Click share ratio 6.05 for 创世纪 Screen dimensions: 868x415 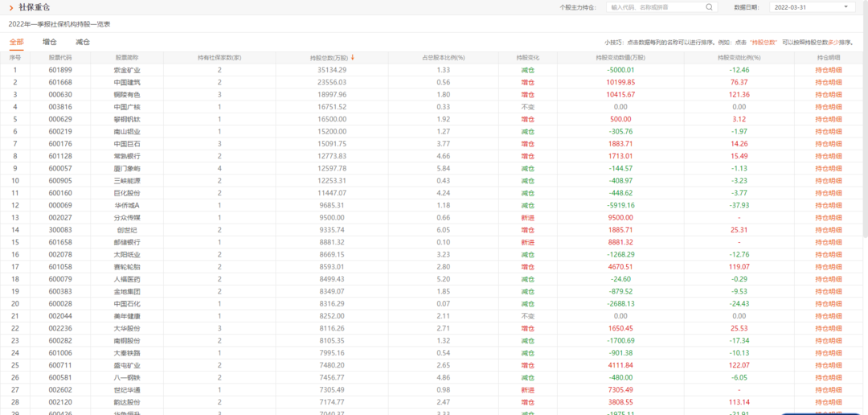pos(444,230)
